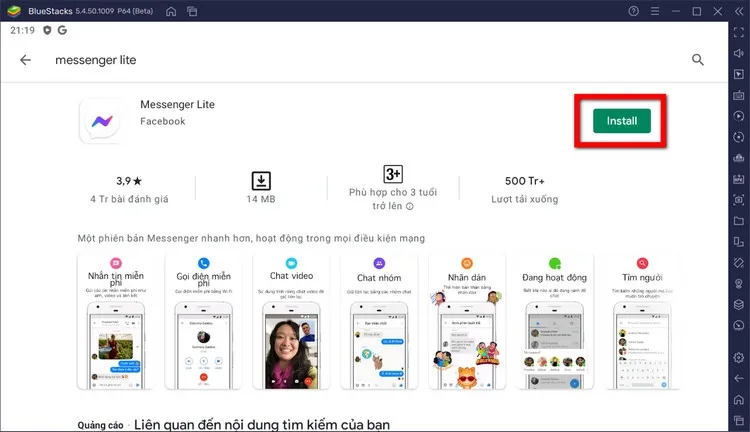Screen dimensions: 750x432
Task: Open the 'Nhãn dán' screenshot
Action: (467, 321)
